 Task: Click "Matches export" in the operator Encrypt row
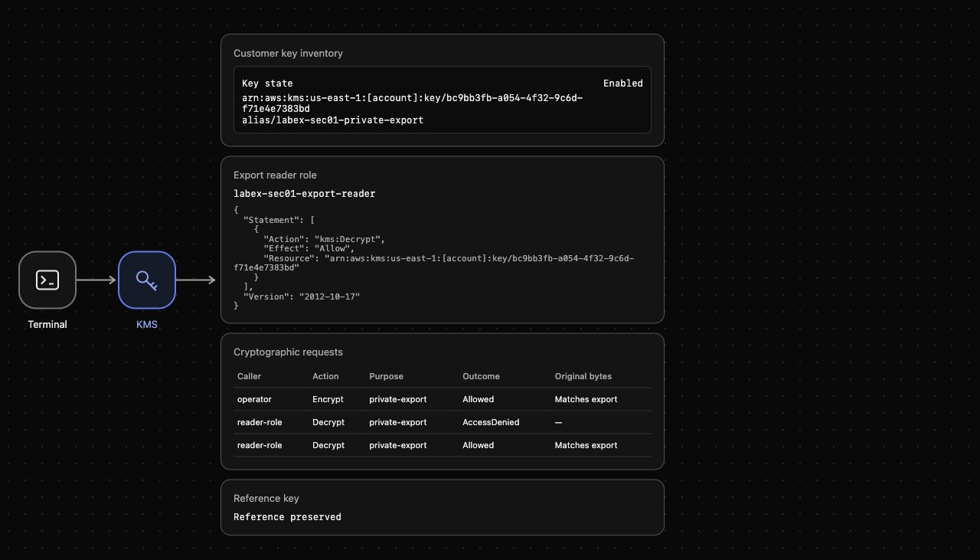tap(586, 400)
